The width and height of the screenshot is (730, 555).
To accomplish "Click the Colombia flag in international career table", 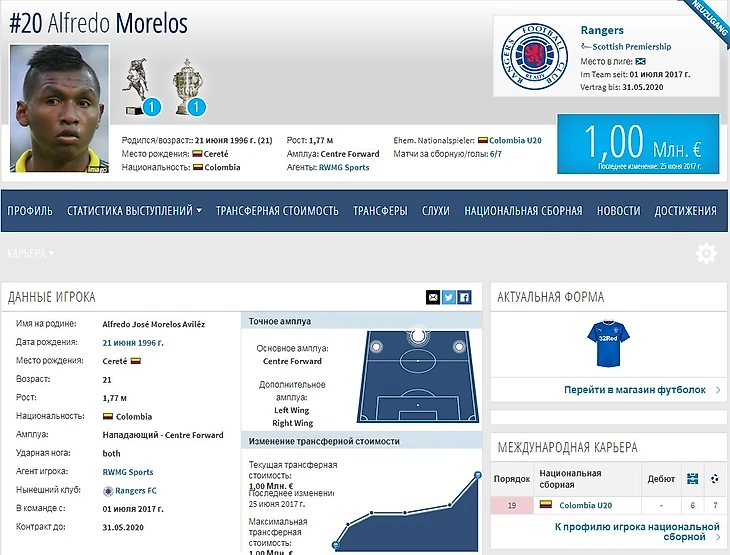I will [546, 504].
